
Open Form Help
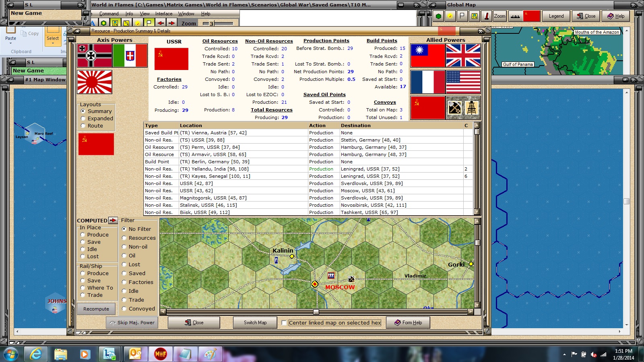[x=408, y=323]
